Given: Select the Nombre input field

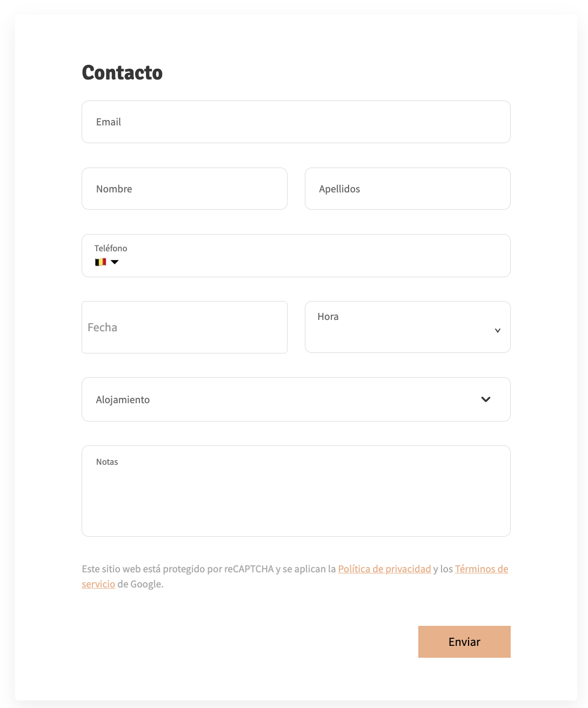Looking at the screenshot, I should 184,189.
